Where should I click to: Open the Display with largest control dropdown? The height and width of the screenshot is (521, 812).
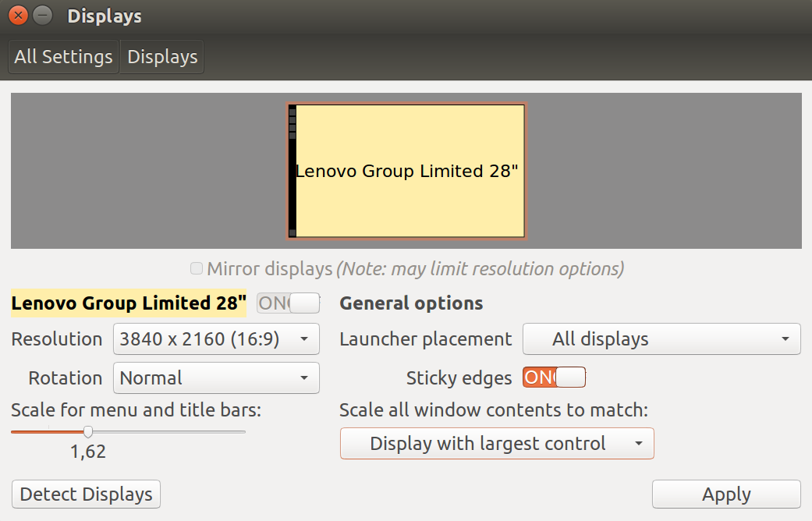coord(497,443)
